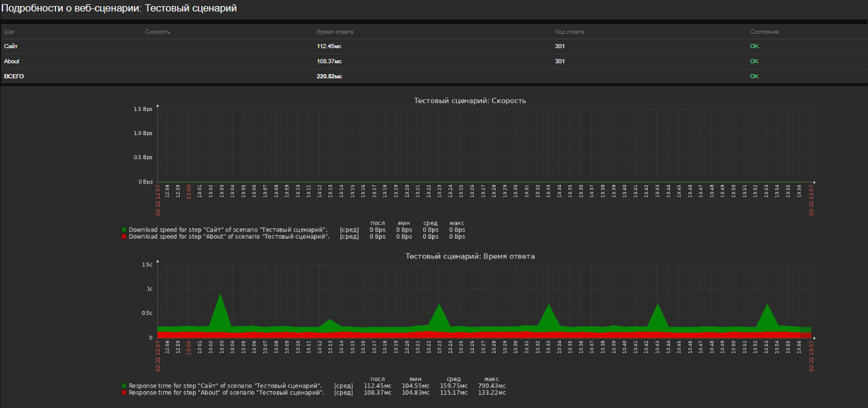The height and width of the screenshot is (408, 868).
Task: Select red swatch for Response time "About"
Action: (124, 392)
